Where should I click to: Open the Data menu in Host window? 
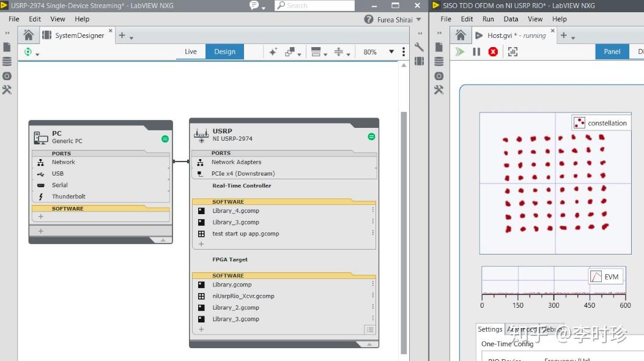(x=511, y=19)
